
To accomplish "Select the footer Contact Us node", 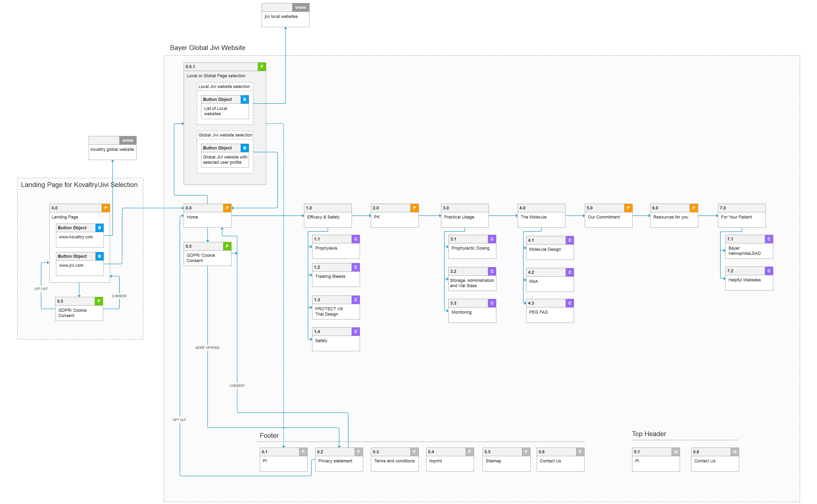I will [x=560, y=460].
